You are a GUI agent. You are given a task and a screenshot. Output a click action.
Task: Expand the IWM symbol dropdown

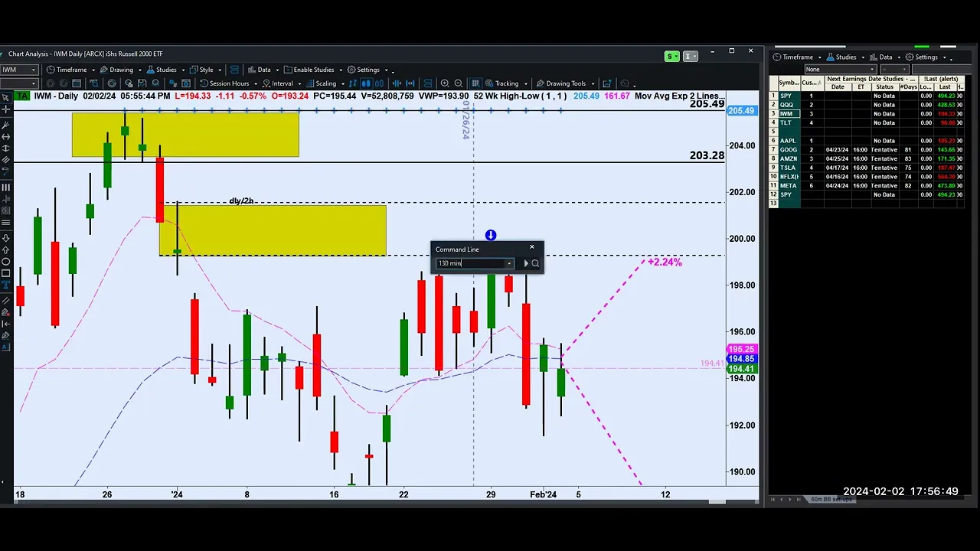coord(34,70)
